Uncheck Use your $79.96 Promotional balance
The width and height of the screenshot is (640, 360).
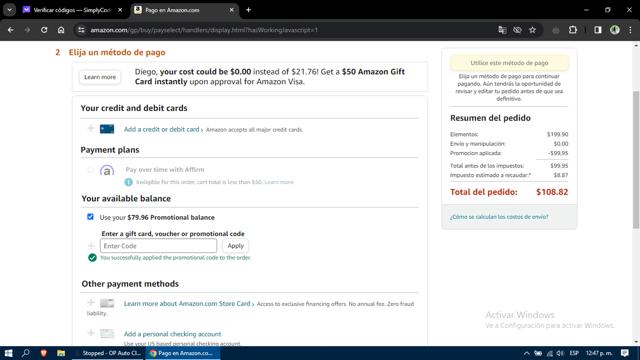(90, 217)
